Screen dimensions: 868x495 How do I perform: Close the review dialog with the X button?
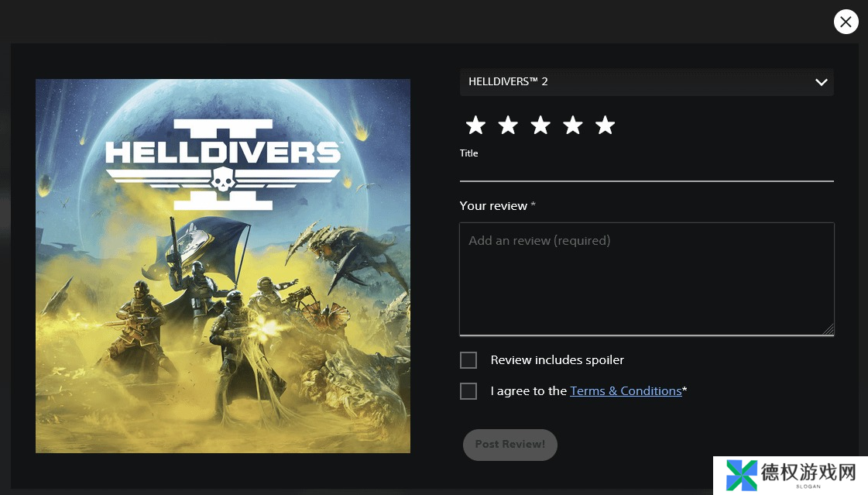pyautogui.click(x=846, y=22)
